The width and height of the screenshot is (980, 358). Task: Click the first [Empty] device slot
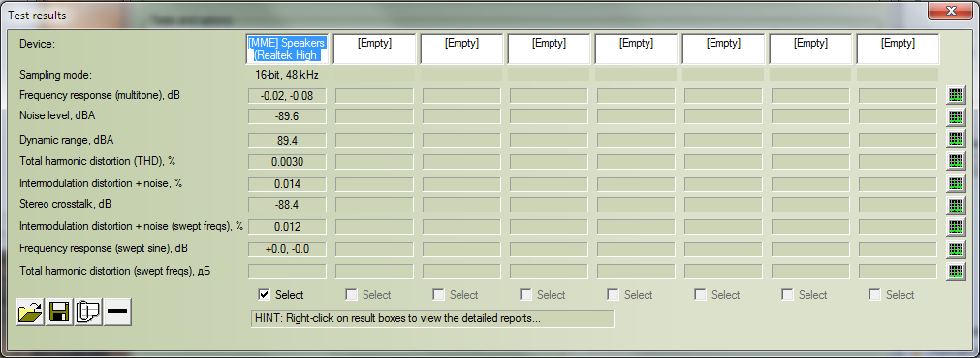pyautogui.click(x=374, y=49)
